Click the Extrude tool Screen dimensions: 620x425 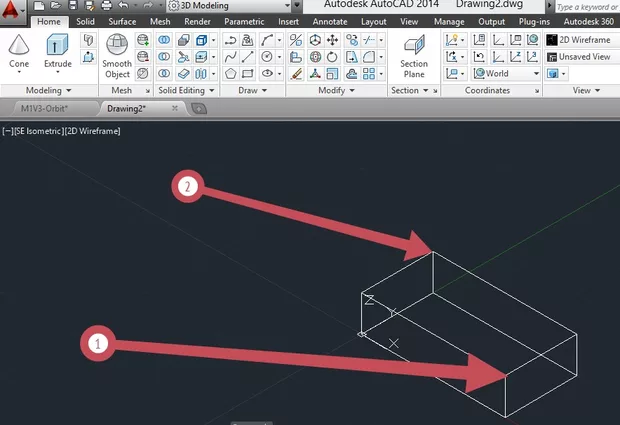point(57,52)
